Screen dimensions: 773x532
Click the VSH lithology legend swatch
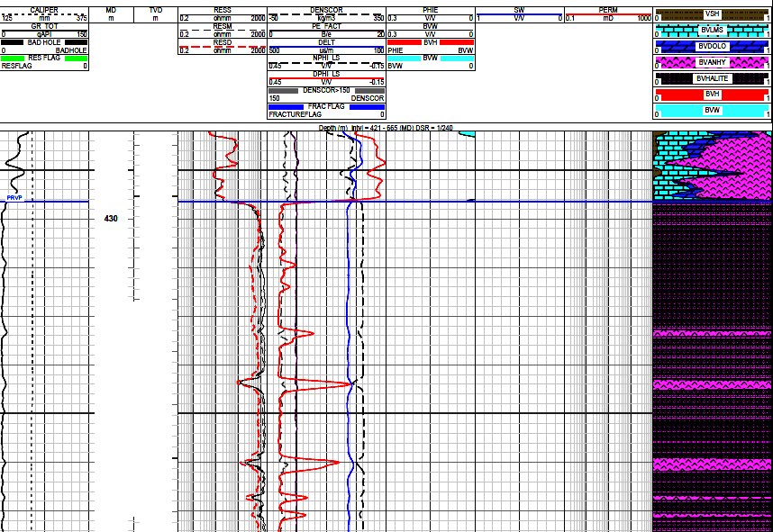(x=712, y=14)
